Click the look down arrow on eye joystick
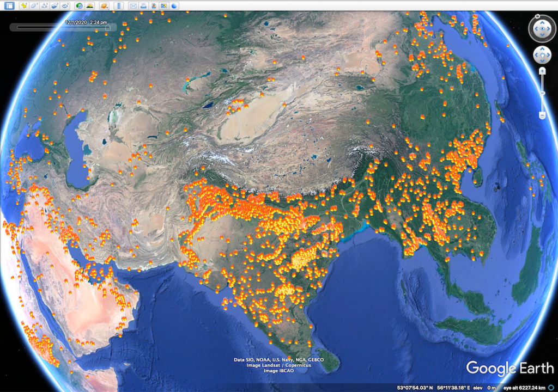The height and width of the screenshot is (392, 558). point(542,35)
